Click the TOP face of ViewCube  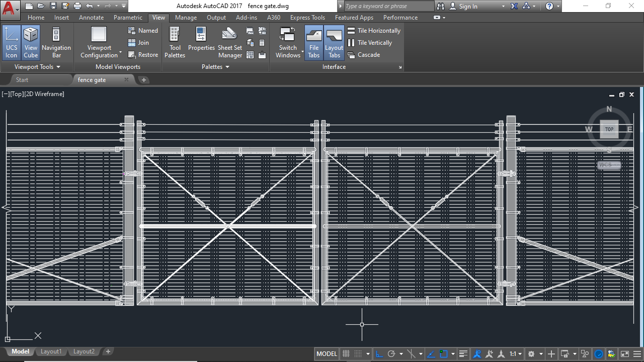click(609, 129)
